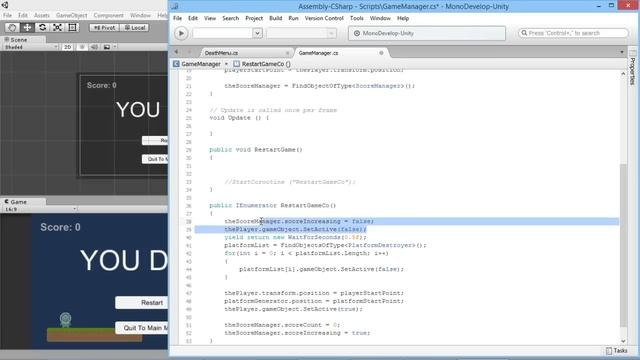640x360 pixels.
Task: Open Unity Assets menu
Action: (x=42, y=15)
